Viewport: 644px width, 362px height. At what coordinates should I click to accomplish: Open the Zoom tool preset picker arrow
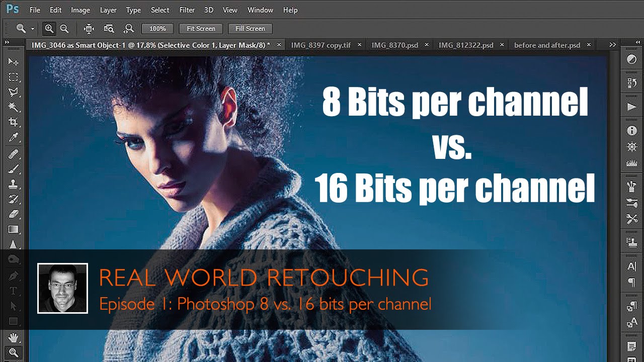coord(33,29)
